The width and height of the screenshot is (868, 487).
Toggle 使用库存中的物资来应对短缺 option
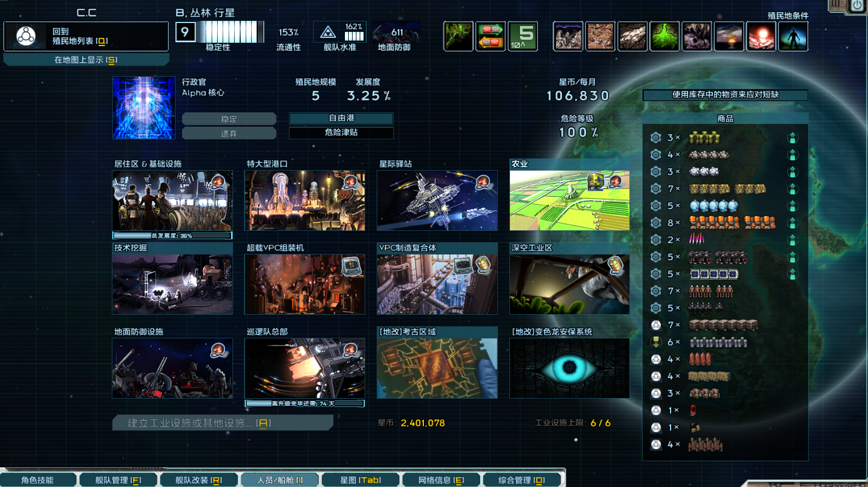coord(725,95)
